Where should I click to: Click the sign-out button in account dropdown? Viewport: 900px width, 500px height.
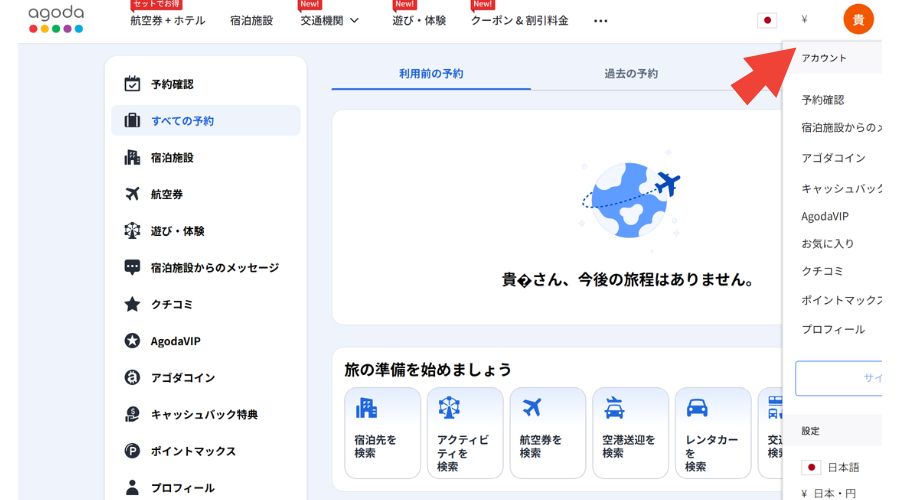point(839,378)
